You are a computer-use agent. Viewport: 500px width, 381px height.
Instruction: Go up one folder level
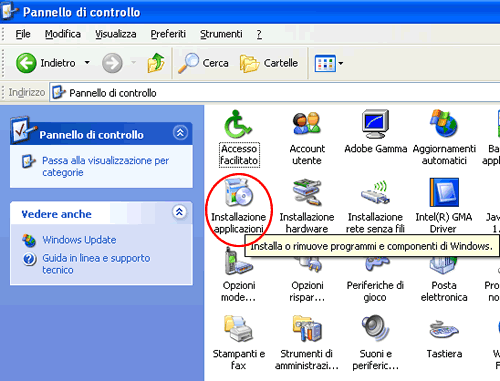click(x=156, y=63)
